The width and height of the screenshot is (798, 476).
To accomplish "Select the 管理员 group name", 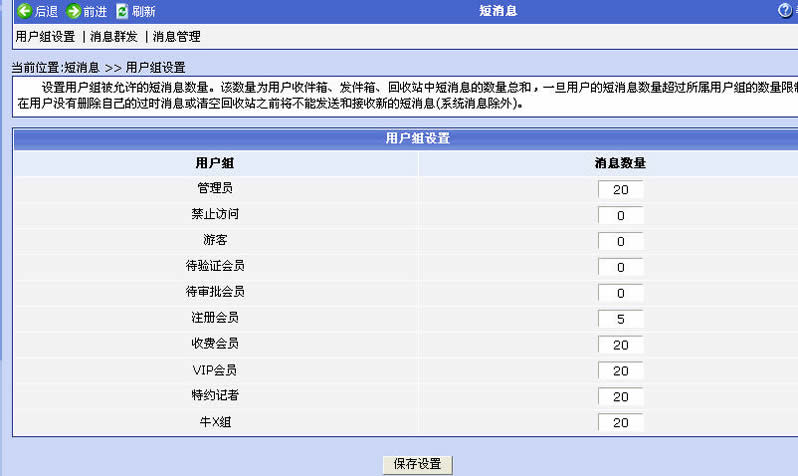I will point(215,188).
